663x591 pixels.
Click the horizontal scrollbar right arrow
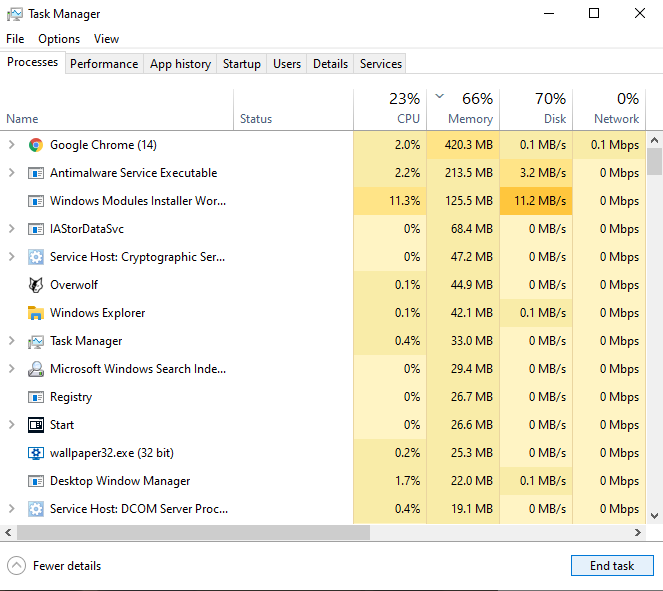point(638,533)
